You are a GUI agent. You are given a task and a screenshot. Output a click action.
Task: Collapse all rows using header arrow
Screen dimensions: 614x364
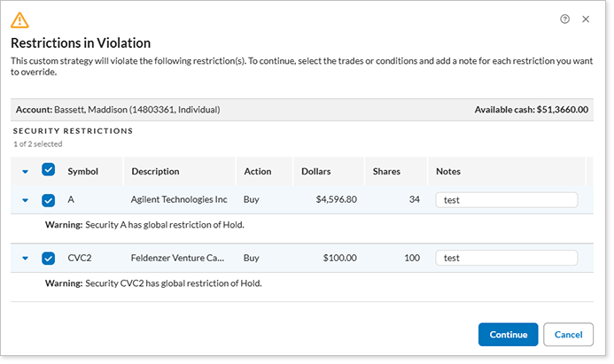pos(25,171)
